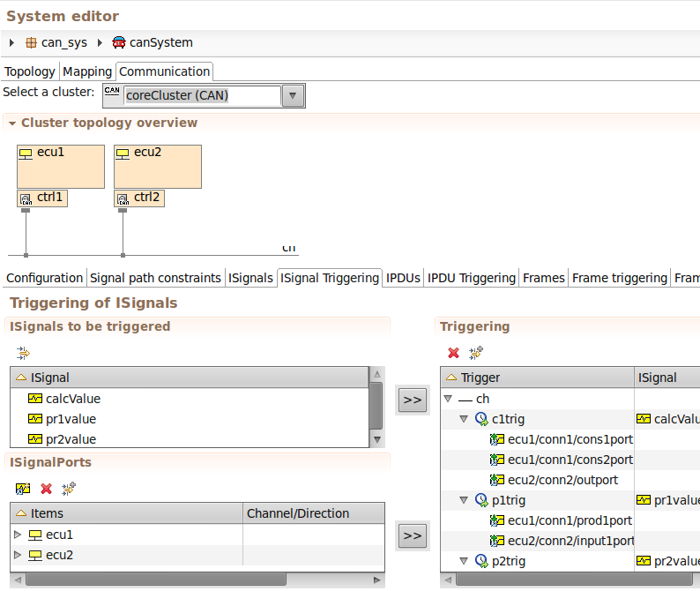This screenshot has width=700, height=591.
Task: Click the can_sys package icon in breadcrumb
Action: pos(31,43)
